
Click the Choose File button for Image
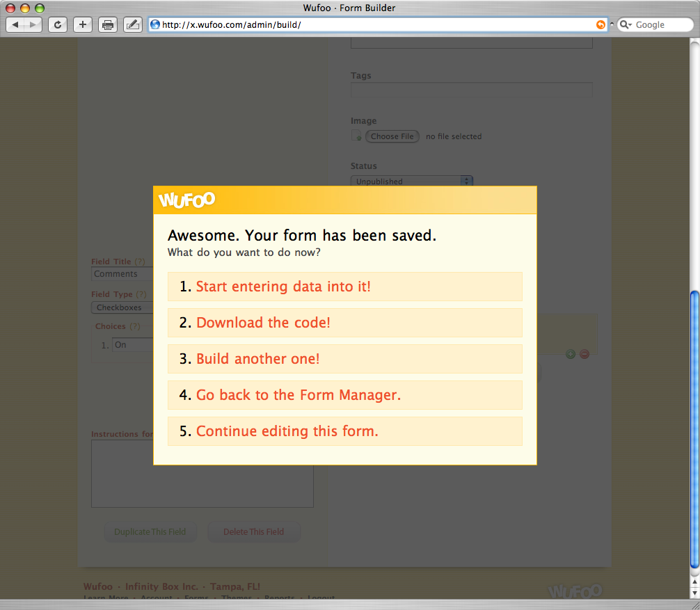392,136
